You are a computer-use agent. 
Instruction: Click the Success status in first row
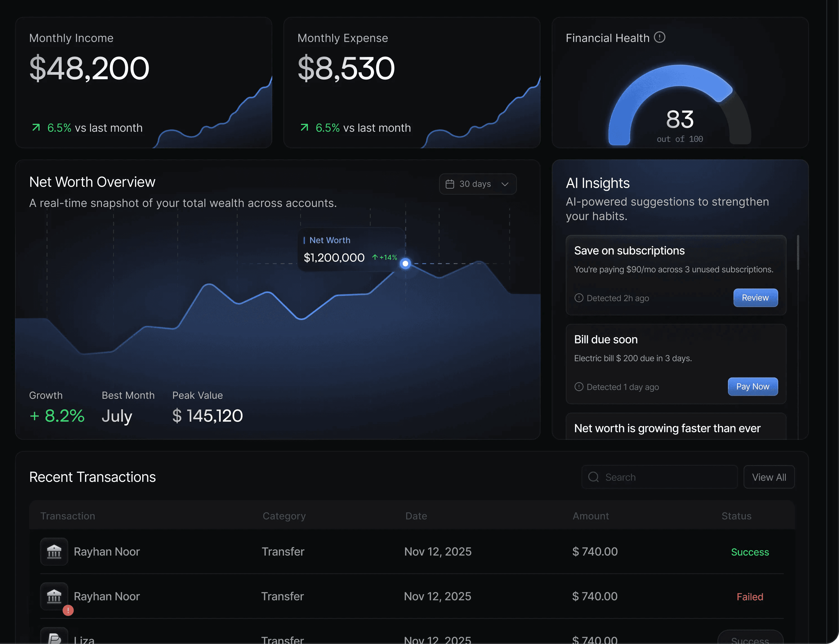[x=750, y=552]
